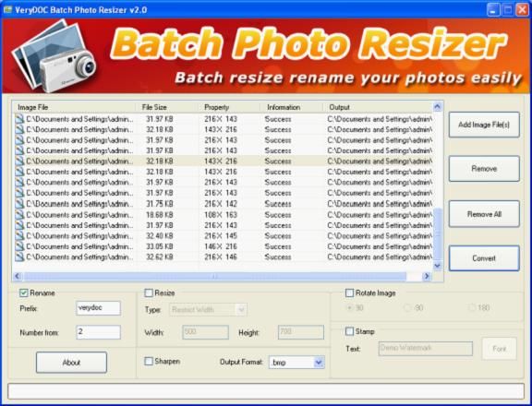Image resolution: width=532 pixels, height=406 pixels.
Task: Select the image icon in the 33.05 KB row
Action: (20, 246)
